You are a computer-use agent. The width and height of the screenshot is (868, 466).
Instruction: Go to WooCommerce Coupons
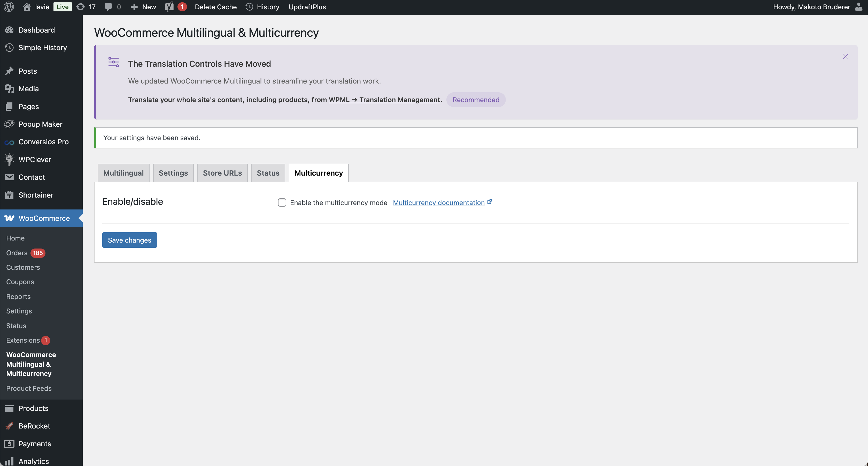point(20,282)
